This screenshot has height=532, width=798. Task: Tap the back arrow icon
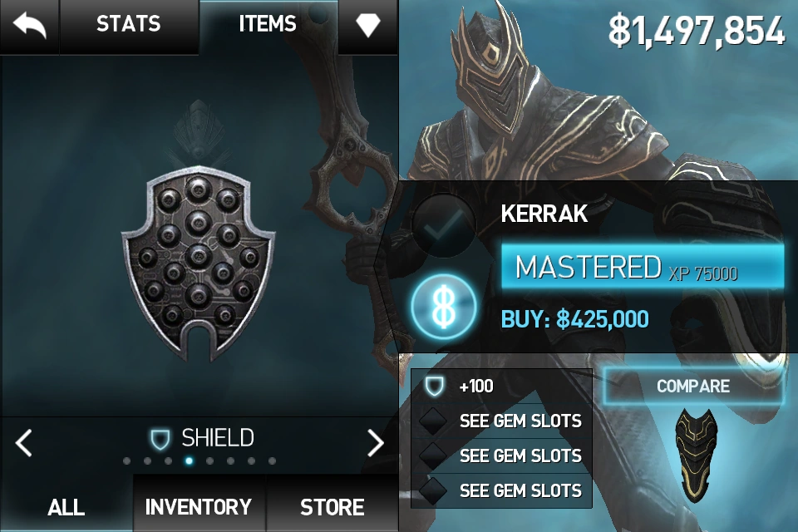point(29,26)
